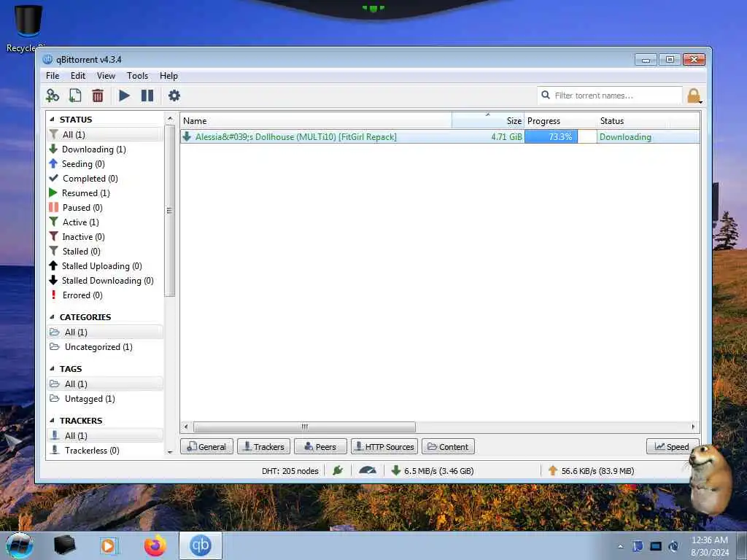The width and height of the screenshot is (747, 560).
Task: Open the File menu
Action: pos(53,76)
